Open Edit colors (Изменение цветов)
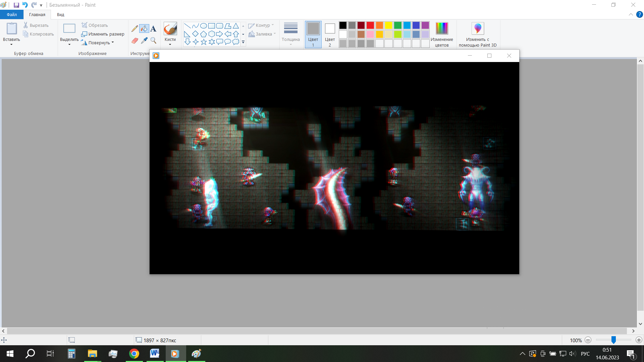The height and width of the screenshot is (362, 644). 442,34
